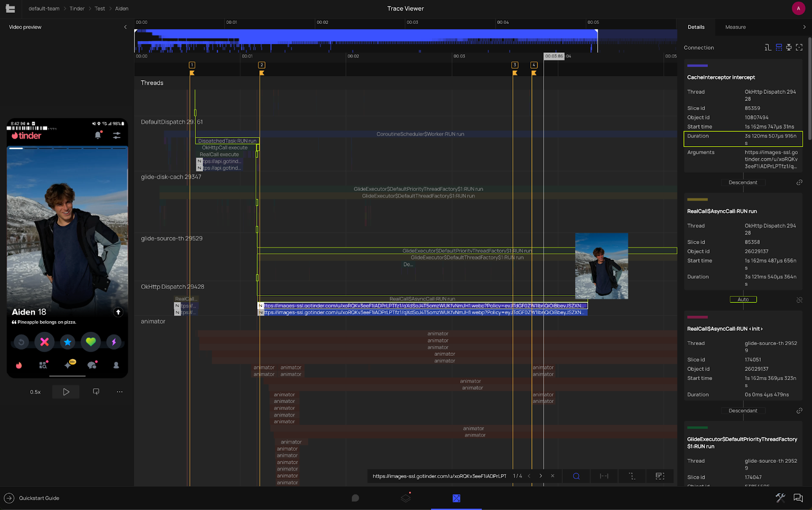Viewport: 812px width, 510px height.
Task: Switch to the Measure tab
Action: [735, 27]
